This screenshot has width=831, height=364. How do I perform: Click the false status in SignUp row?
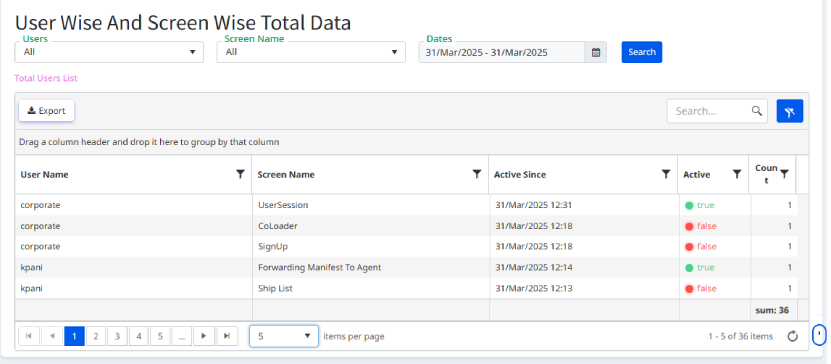[701, 246]
